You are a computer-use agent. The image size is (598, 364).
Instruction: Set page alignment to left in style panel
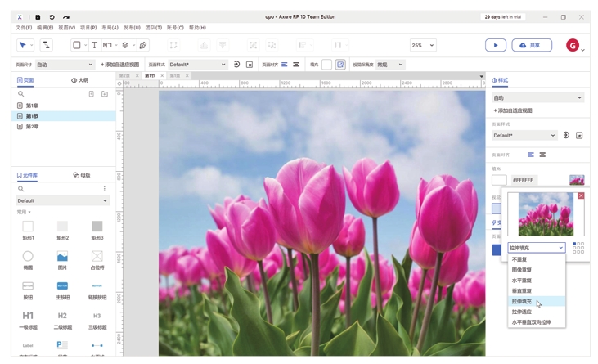tap(531, 155)
